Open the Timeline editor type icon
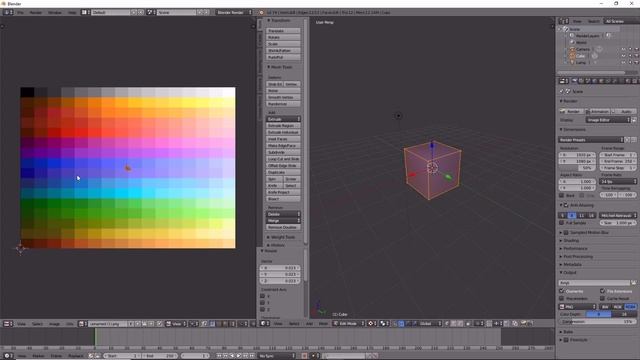The width and height of the screenshot is (640, 360). [x=7, y=356]
